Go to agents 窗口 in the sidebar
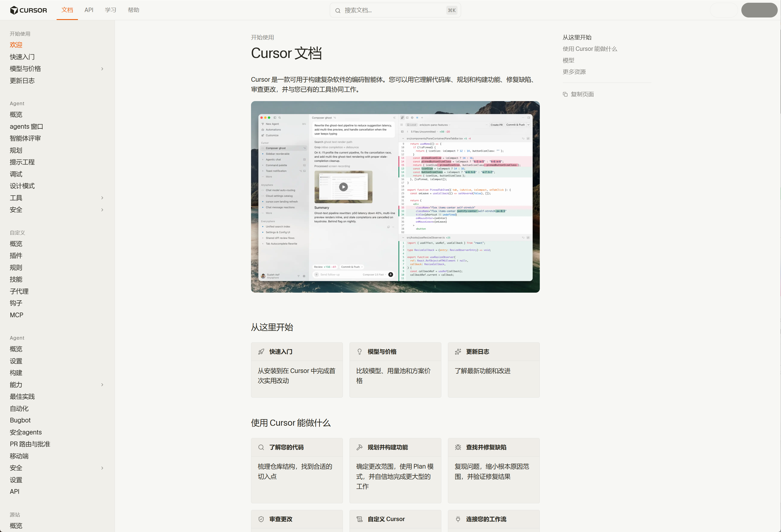This screenshot has height=532, width=781. point(27,127)
